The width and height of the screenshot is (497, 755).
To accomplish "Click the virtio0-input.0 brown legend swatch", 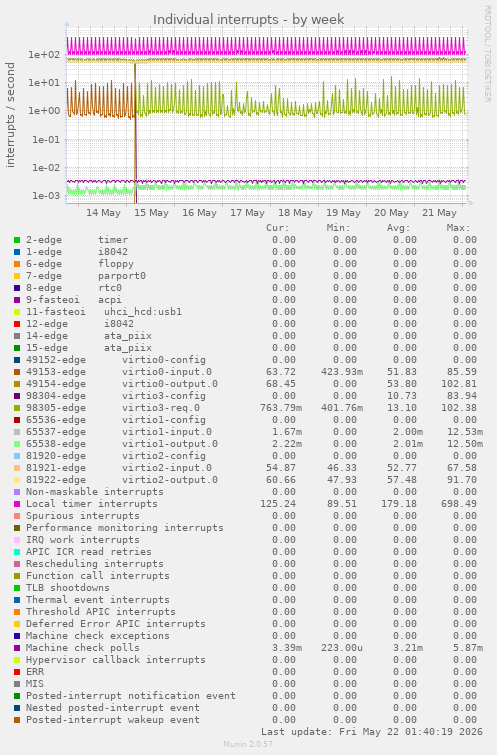I will point(17,372).
